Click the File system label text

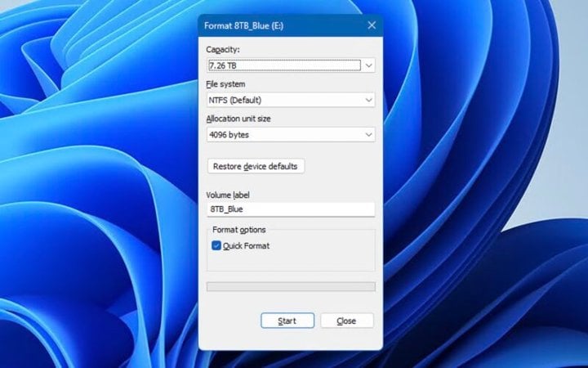[225, 84]
